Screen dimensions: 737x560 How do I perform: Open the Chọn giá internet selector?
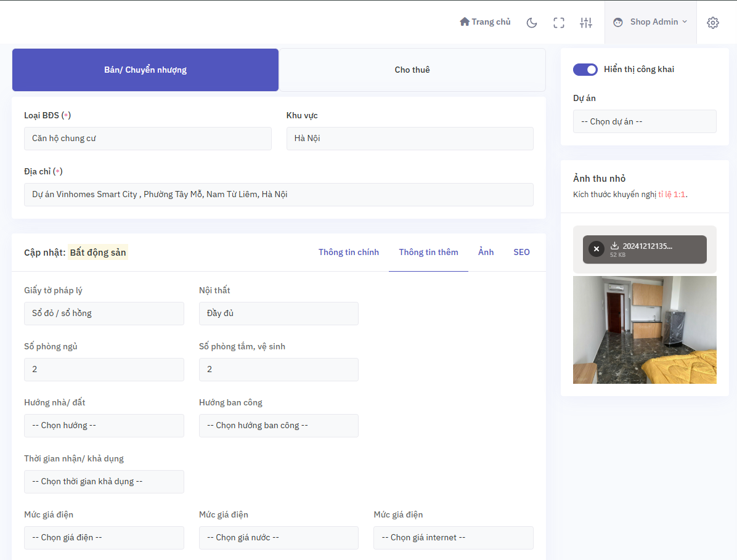[453, 537]
